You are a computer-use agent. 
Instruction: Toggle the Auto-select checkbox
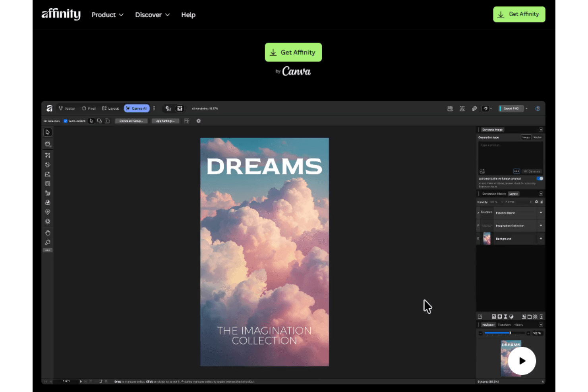pos(66,121)
